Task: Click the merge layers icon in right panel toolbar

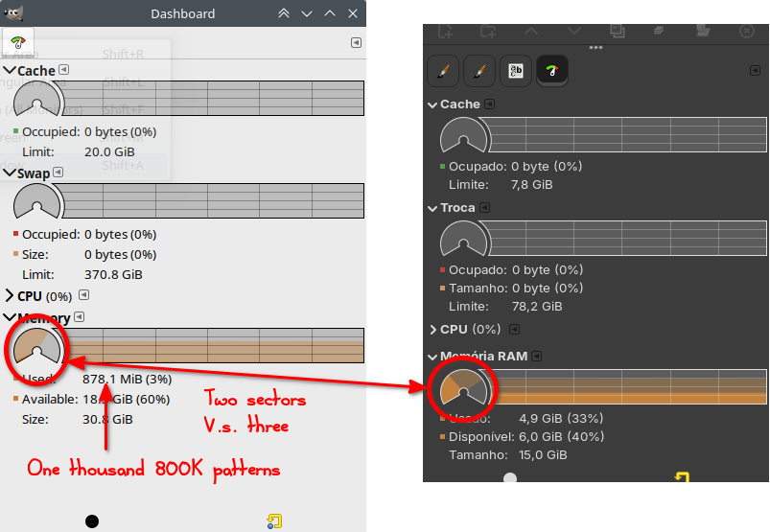Action: coord(659,31)
